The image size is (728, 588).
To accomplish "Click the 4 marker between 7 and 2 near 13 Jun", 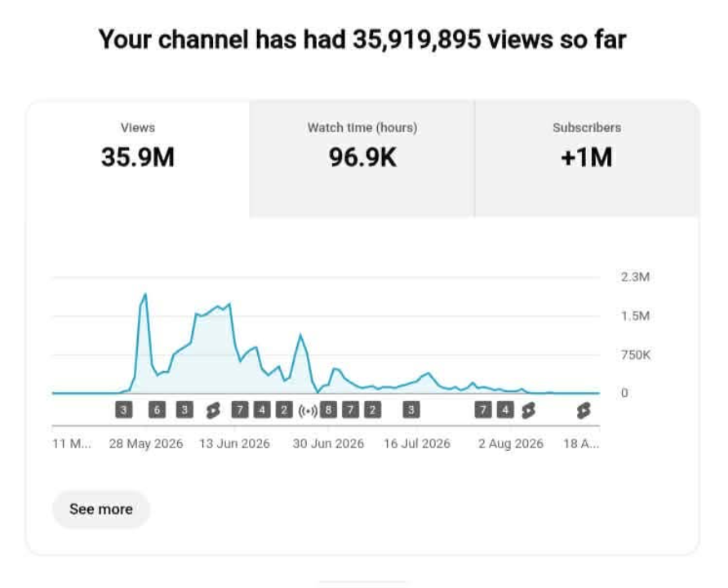I will 262,409.
